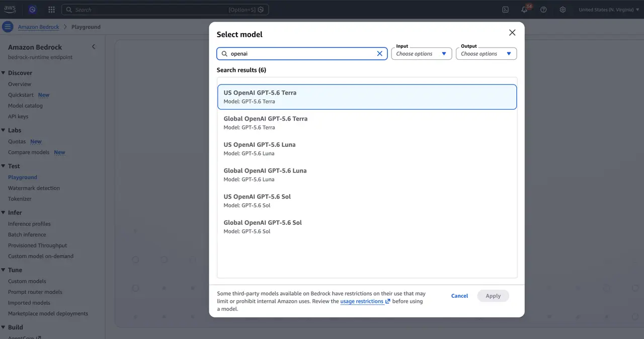Toggle the hamburger navigation menu icon

(x=8, y=27)
